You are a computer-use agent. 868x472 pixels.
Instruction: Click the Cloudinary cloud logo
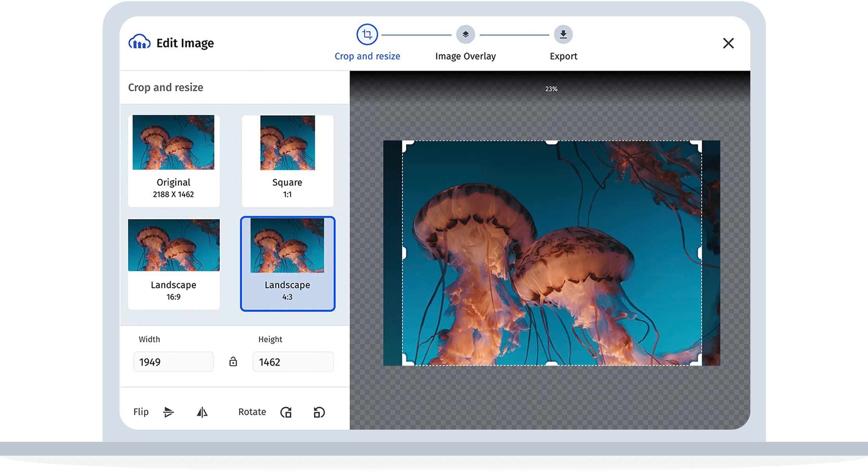pyautogui.click(x=139, y=42)
